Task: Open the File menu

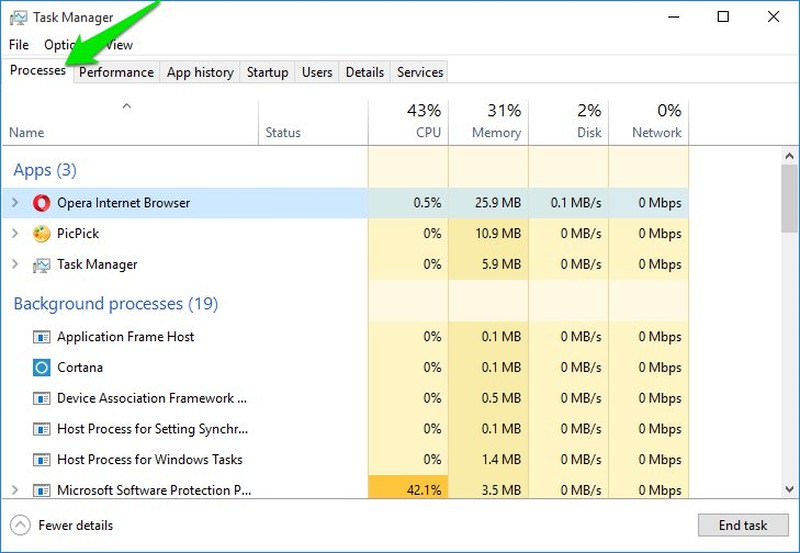Action: point(19,45)
